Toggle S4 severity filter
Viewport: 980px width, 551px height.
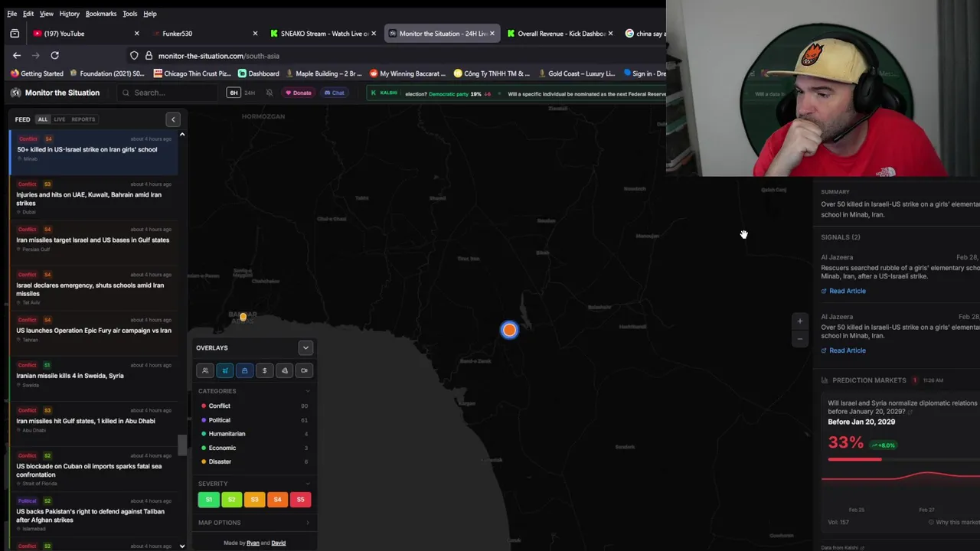(277, 500)
